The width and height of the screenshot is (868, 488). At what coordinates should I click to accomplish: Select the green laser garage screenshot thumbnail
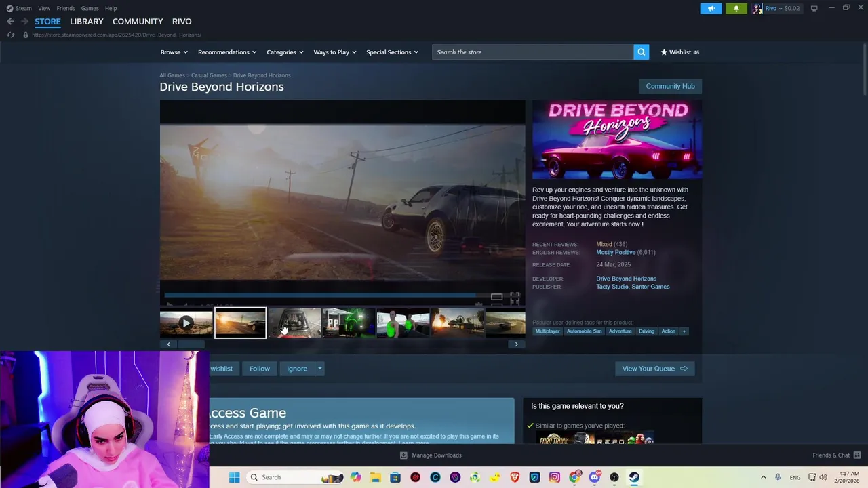coord(349,323)
